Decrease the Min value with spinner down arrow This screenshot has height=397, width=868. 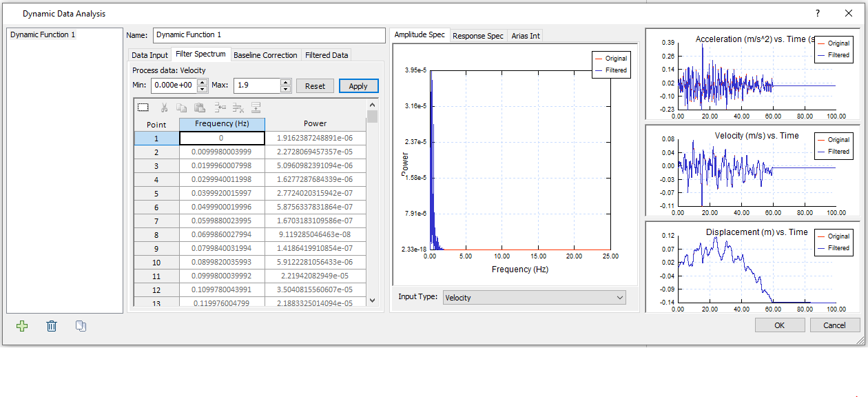(202, 89)
